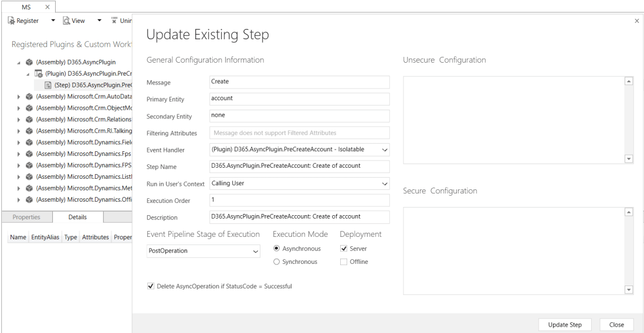Click the Microsoft.Crm.AutoData assembly icon

pyautogui.click(x=29, y=97)
